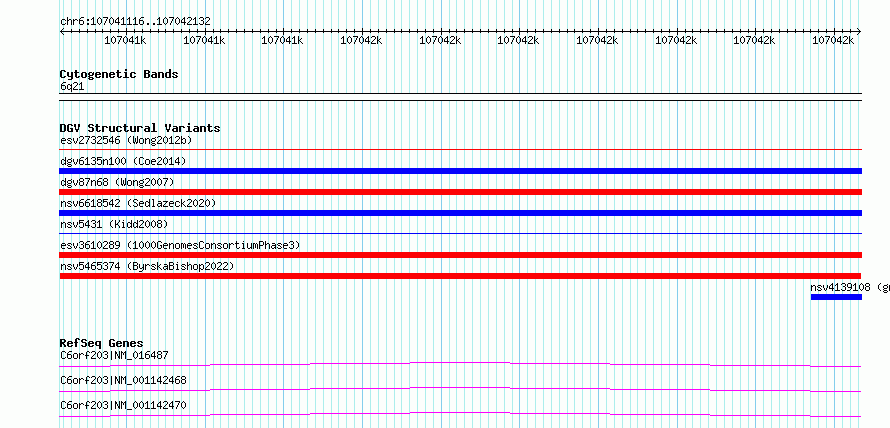Click the blue bar of dgv6135n100
The width and height of the screenshot is (890, 428).
point(460,171)
